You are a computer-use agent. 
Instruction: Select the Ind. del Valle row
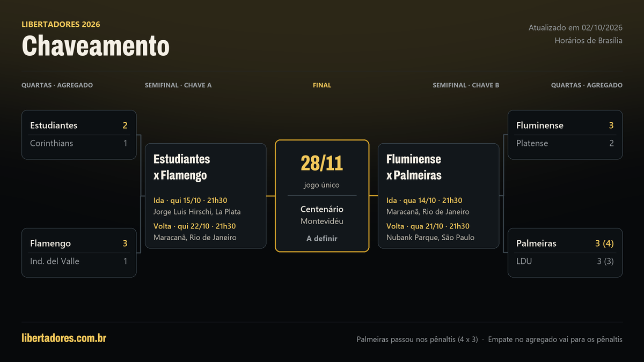coord(79,261)
